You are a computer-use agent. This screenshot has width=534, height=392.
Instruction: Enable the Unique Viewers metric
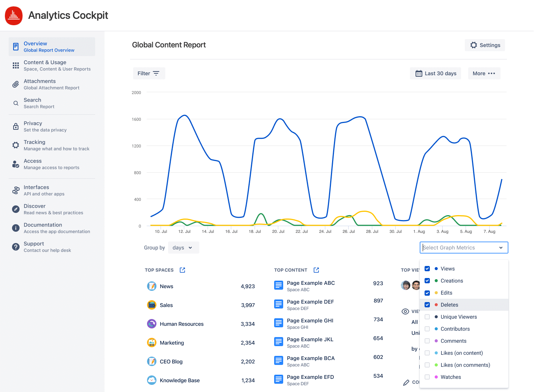[427, 317]
